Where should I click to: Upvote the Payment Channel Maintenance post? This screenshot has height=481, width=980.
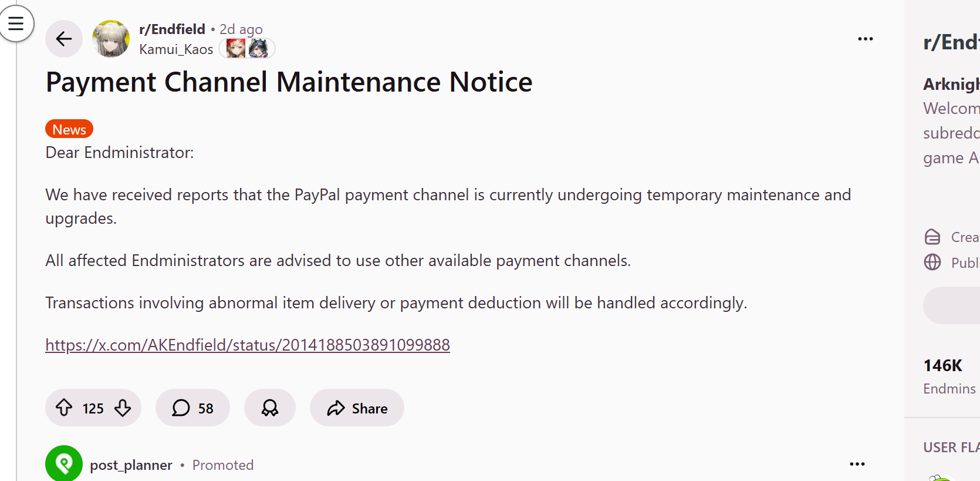pos(64,408)
